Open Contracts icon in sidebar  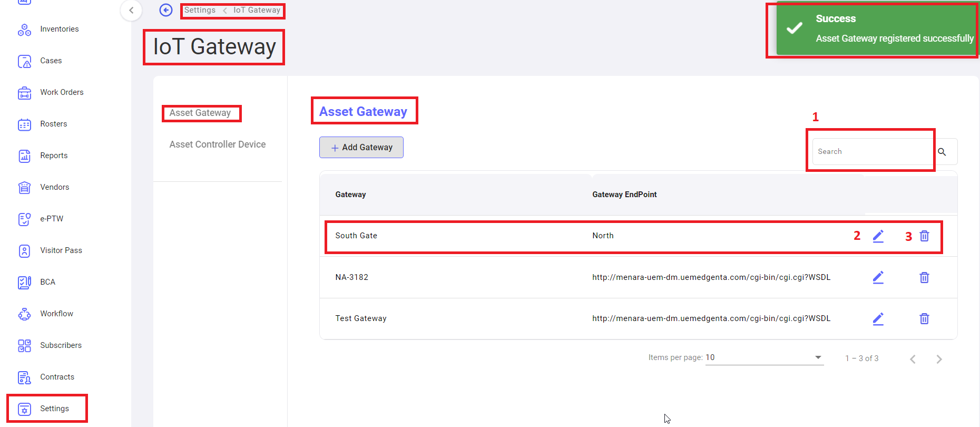[x=24, y=377]
